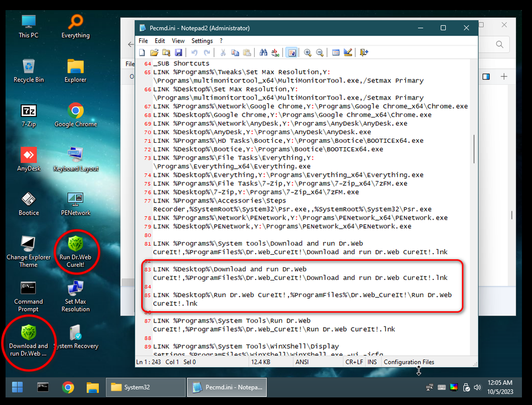
Task: Click the Ln 1 : 243 status entry
Action: click(149, 362)
